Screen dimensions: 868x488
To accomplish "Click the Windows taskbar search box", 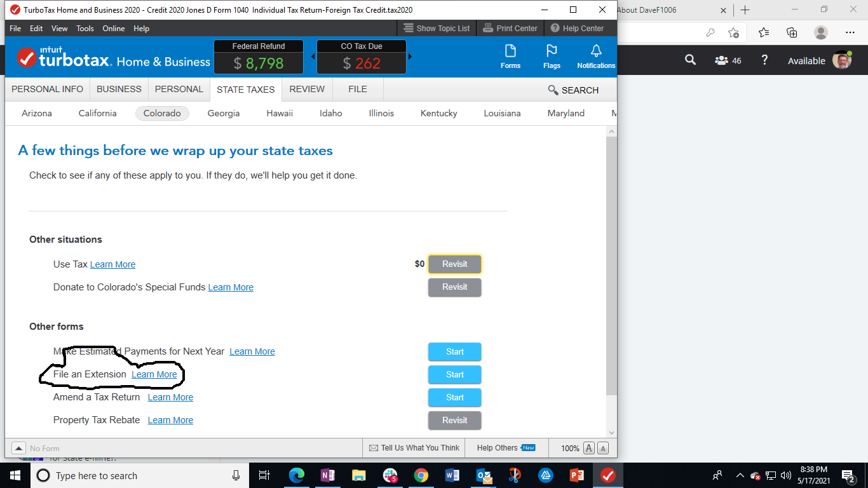I will click(140, 475).
